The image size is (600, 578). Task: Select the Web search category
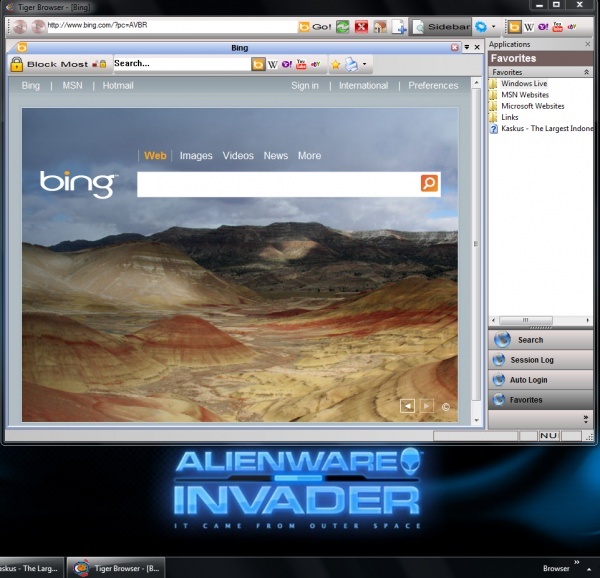(155, 156)
